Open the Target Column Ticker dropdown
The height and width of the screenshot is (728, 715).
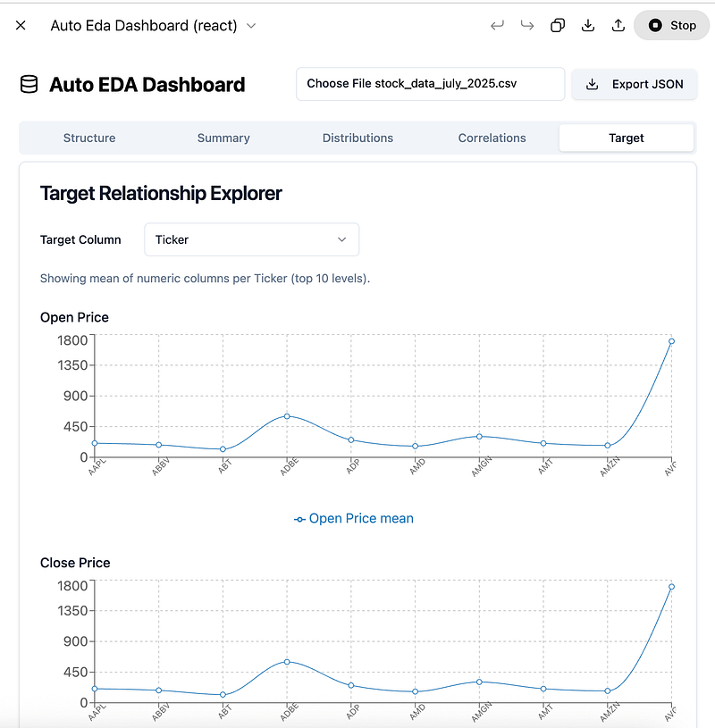click(x=251, y=239)
